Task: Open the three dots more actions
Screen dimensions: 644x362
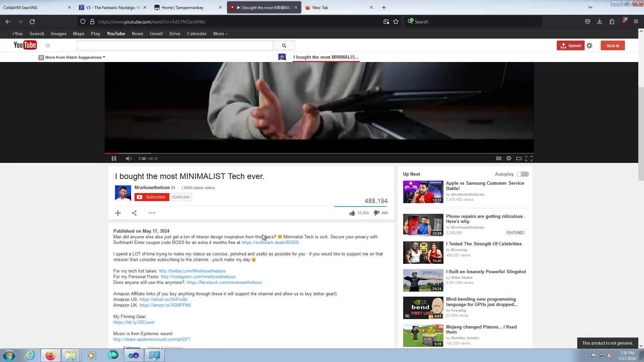Action: 152,213
